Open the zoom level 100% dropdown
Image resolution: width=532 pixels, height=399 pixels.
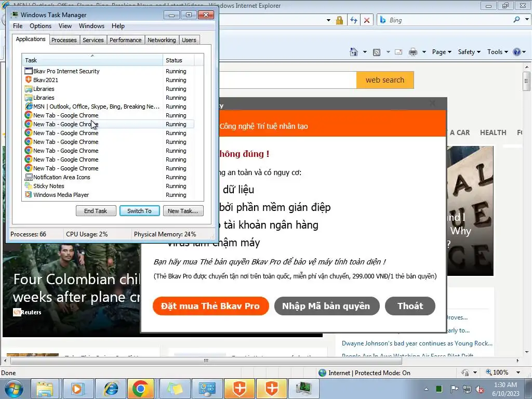[518, 373]
